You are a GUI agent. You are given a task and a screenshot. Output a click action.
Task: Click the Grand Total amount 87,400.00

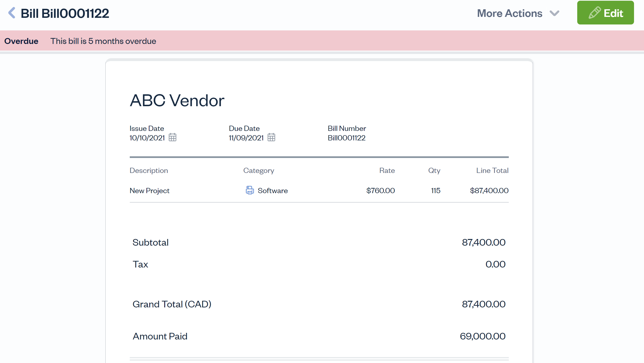(x=484, y=304)
